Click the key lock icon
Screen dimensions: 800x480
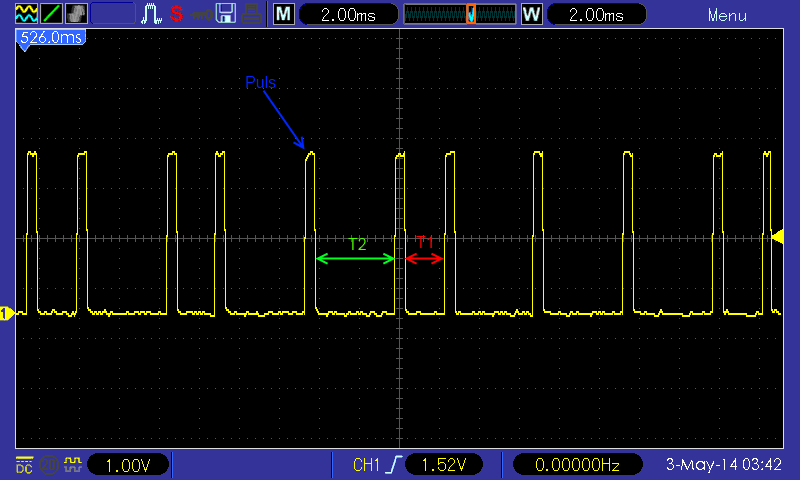pos(201,14)
